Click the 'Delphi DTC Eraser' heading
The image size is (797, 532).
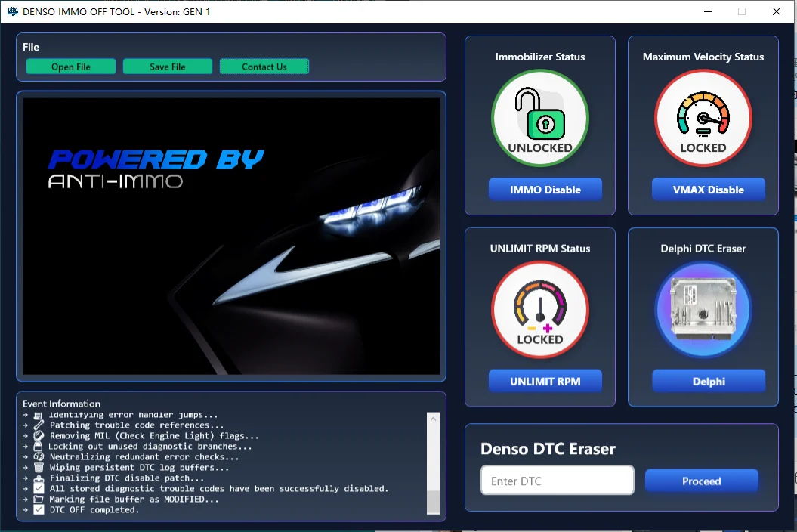(x=703, y=249)
